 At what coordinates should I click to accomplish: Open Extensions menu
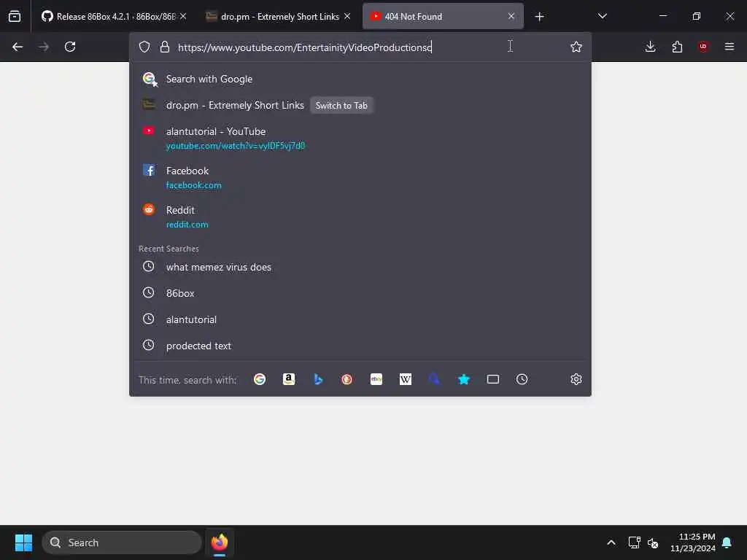(677, 47)
